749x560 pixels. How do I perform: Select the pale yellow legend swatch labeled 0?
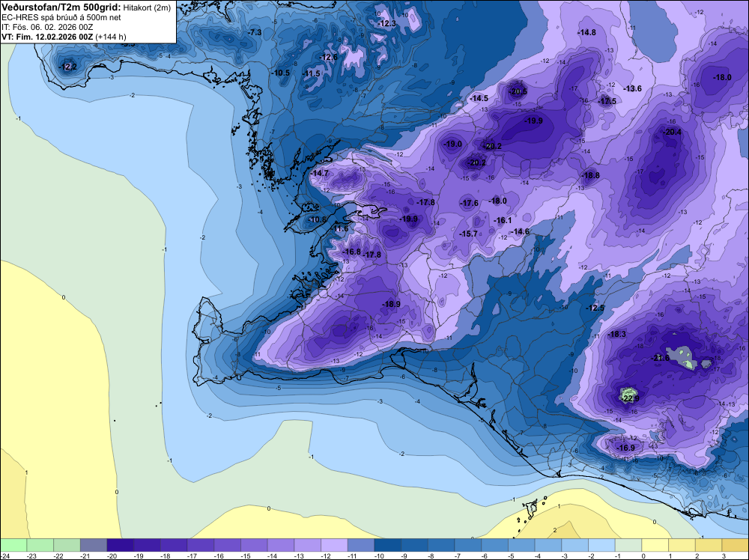(x=655, y=545)
